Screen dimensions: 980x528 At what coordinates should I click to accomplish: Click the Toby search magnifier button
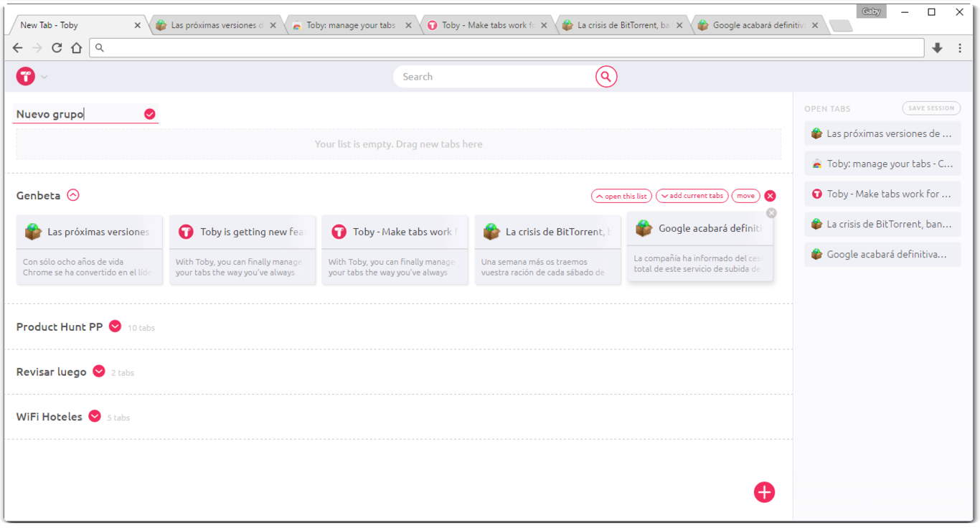606,77
